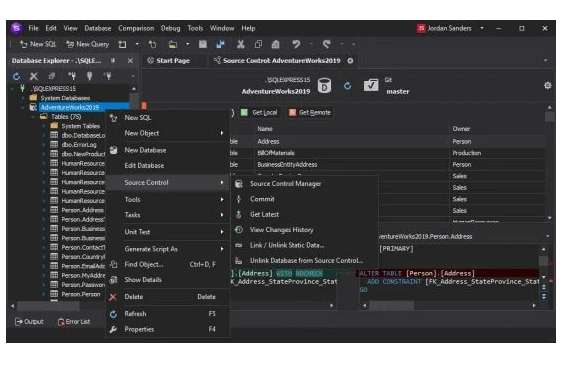
Task: Choose Properties in context menu
Action: point(168,330)
